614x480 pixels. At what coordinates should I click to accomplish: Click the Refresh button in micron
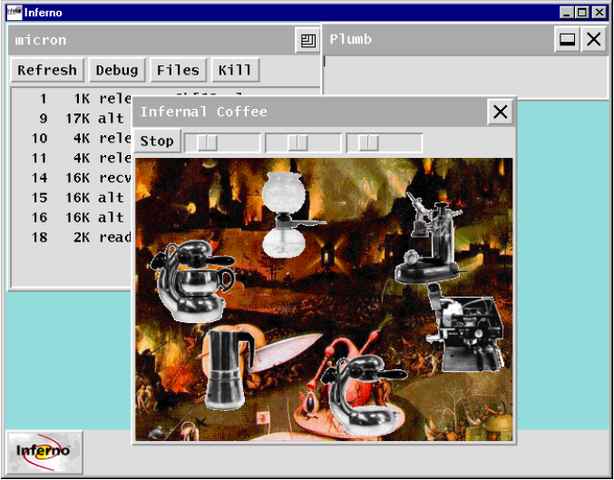click(x=47, y=70)
